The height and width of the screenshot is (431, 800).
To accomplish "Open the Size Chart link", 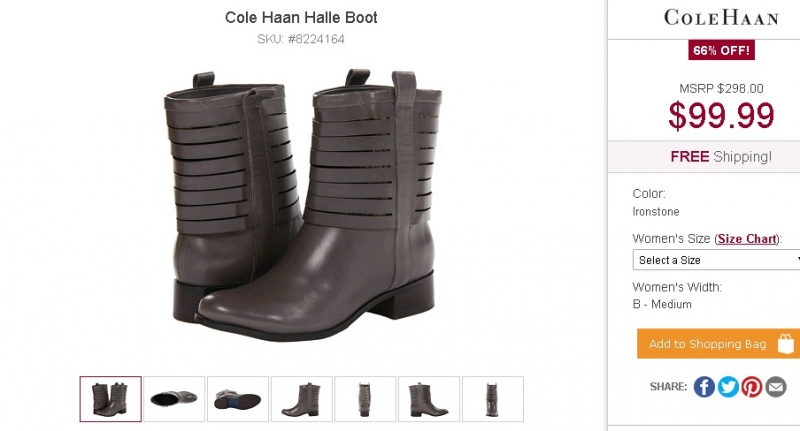I will click(x=747, y=239).
